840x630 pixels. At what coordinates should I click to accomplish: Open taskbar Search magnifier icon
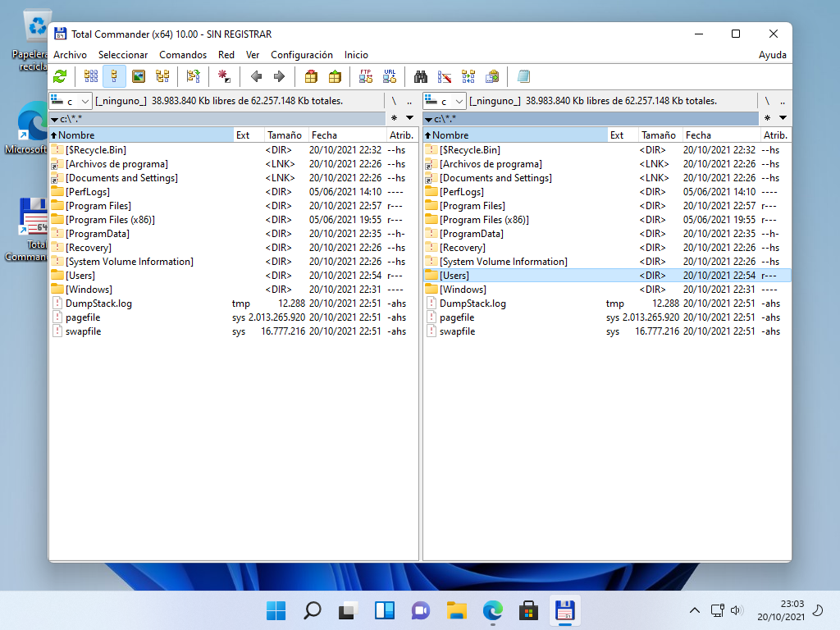313,610
